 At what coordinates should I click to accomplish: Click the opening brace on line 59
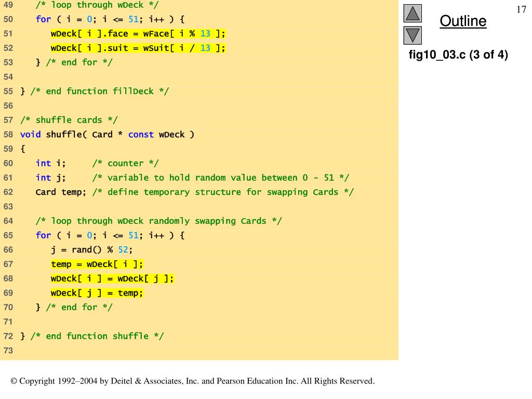[x=23, y=149]
